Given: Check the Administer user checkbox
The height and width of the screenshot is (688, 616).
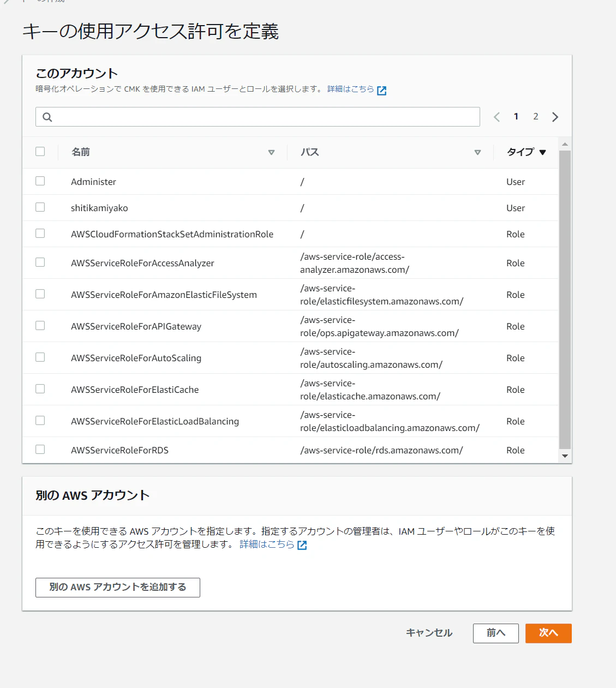Looking at the screenshot, I should [x=40, y=181].
